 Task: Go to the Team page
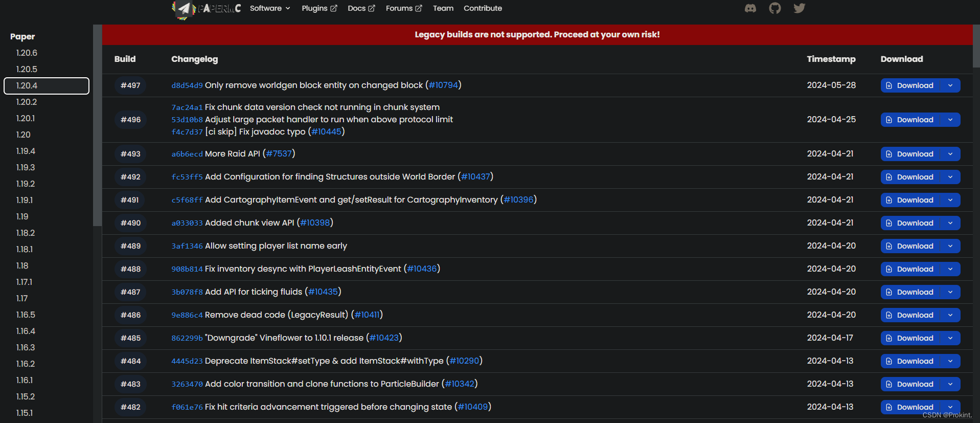(443, 8)
